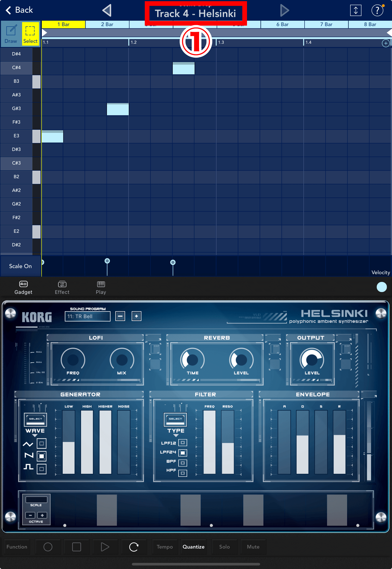Choose LPF24 filter type
Screen dimensions: 392x569
pyautogui.click(x=183, y=453)
